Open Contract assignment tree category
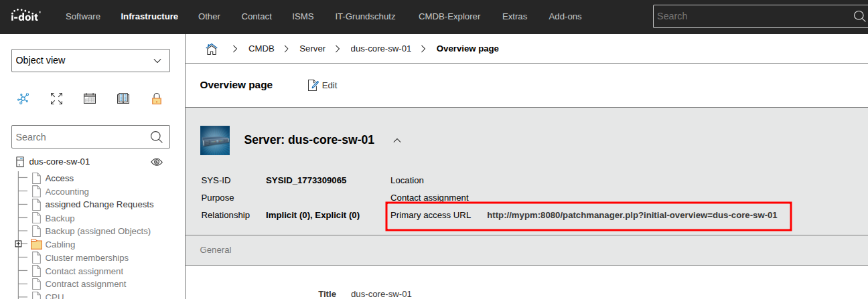 tap(86, 284)
